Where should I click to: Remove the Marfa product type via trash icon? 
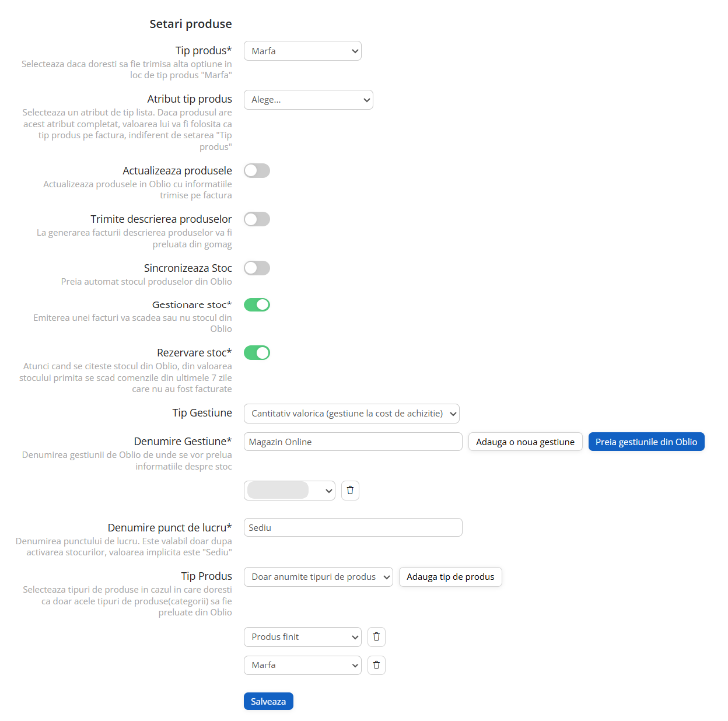(x=376, y=665)
